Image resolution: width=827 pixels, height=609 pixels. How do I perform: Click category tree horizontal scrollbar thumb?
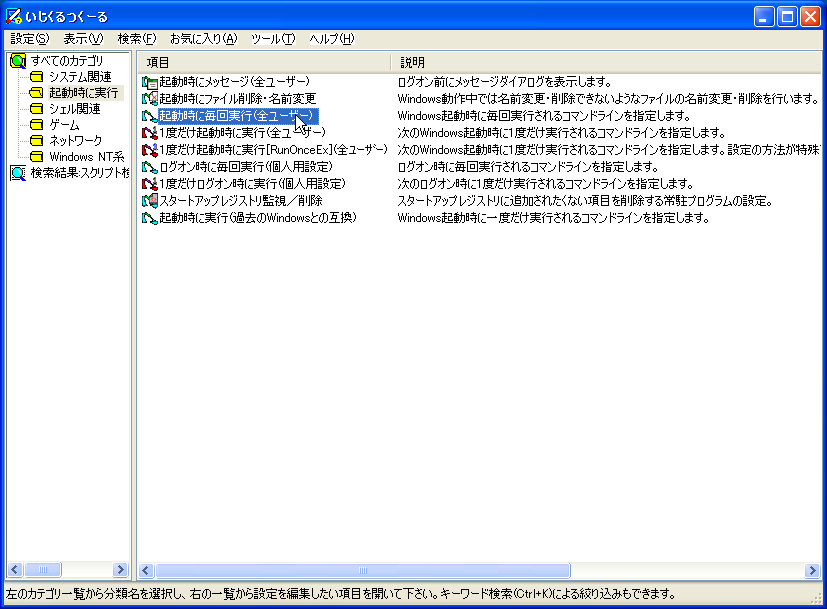[x=43, y=569]
